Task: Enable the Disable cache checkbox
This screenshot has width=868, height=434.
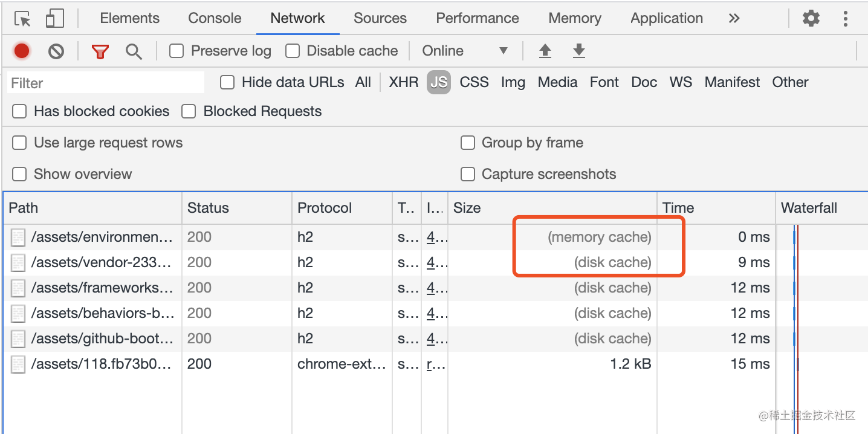Action: [x=293, y=51]
